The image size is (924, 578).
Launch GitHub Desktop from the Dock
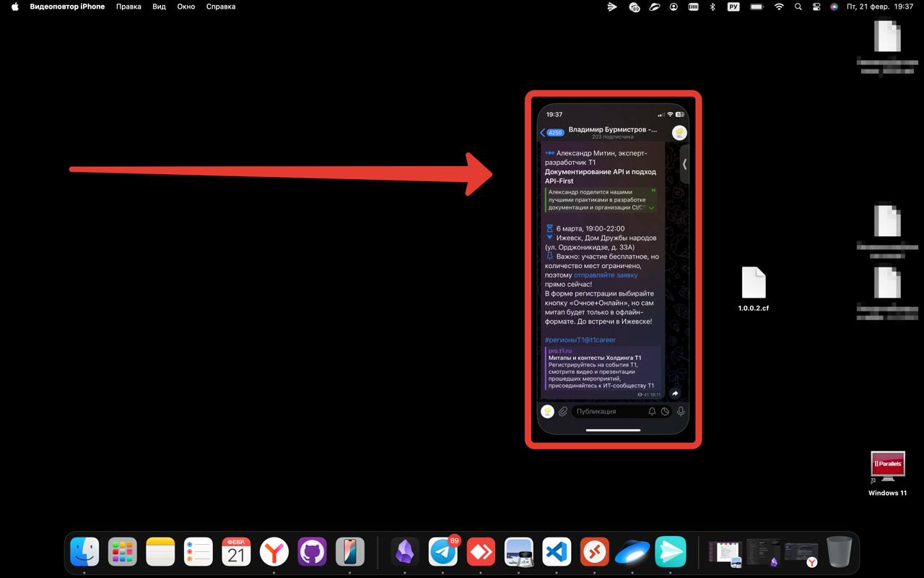312,553
